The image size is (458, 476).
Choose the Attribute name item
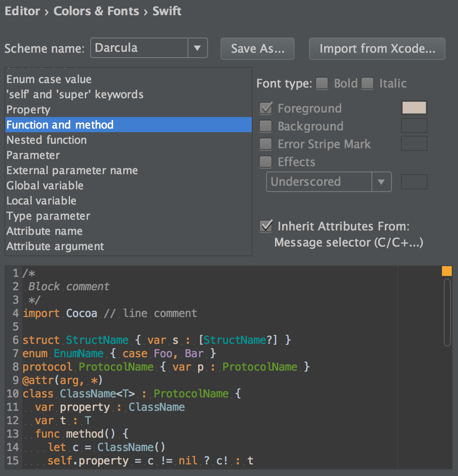click(44, 231)
